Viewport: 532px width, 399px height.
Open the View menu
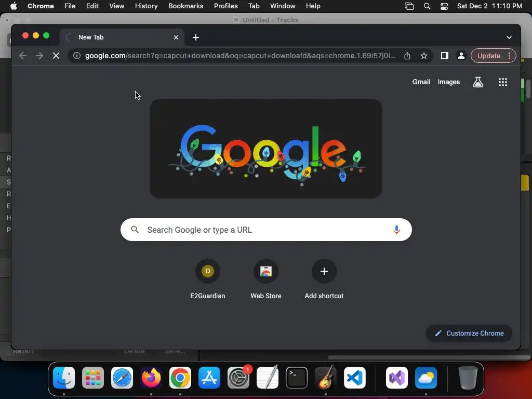(x=116, y=6)
